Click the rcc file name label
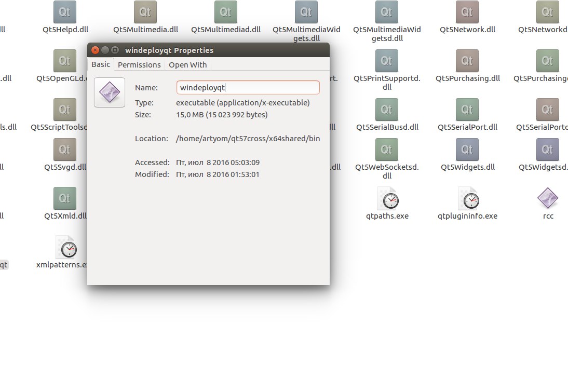The image size is (568, 392). [548, 217]
